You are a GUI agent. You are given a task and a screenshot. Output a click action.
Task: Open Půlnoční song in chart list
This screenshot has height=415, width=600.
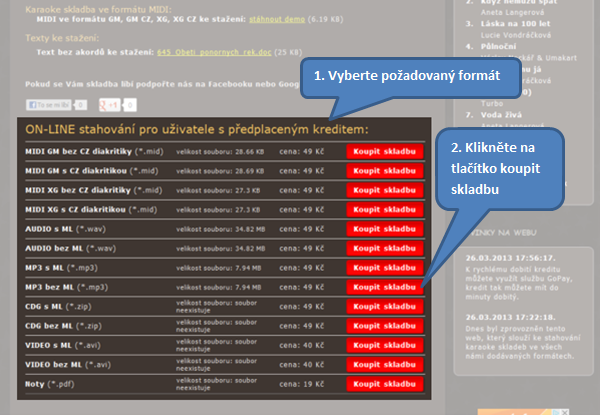(498, 47)
